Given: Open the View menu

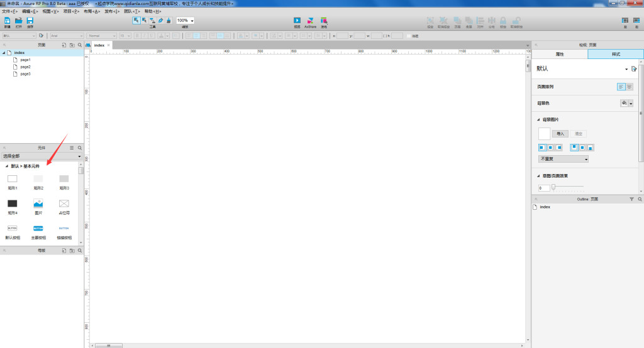Looking at the screenshot, I should coord(50,11).
